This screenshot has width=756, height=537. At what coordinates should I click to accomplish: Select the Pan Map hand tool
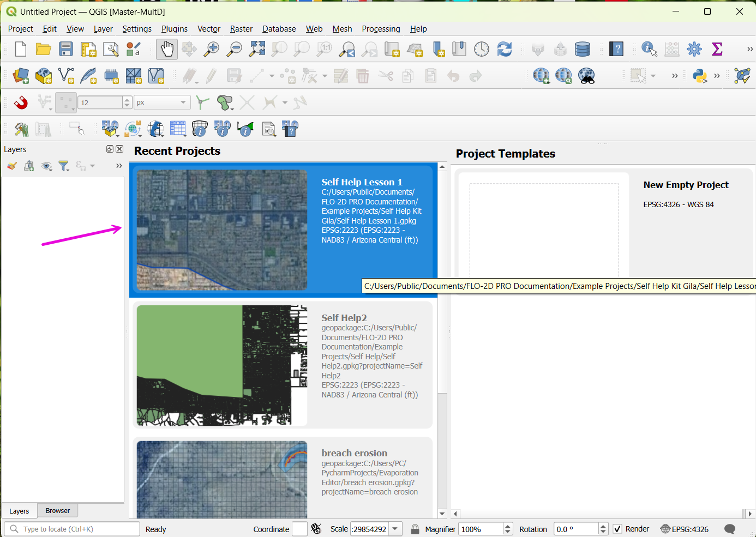pos(167,49)
